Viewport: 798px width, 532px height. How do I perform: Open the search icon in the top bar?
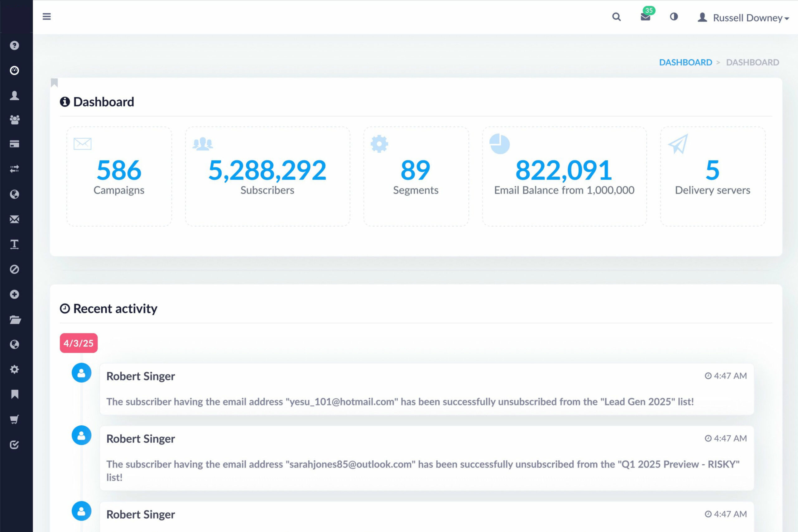[x=617, y=17]
